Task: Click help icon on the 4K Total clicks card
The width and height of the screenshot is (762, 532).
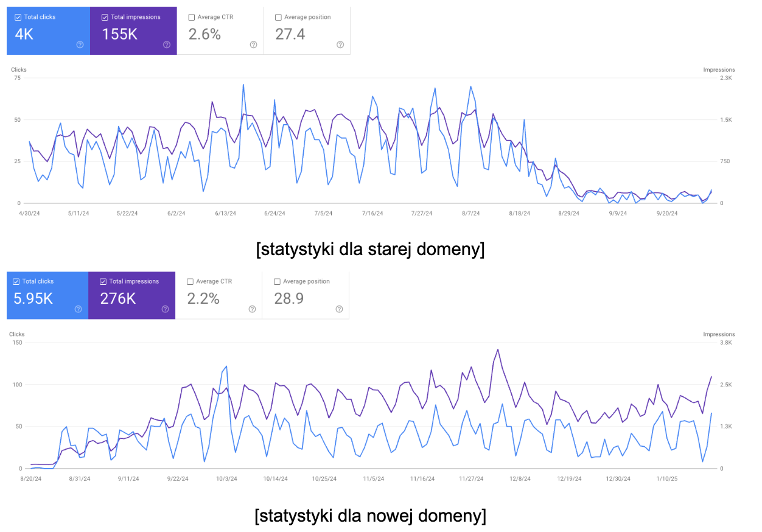Action: (80, 44)
